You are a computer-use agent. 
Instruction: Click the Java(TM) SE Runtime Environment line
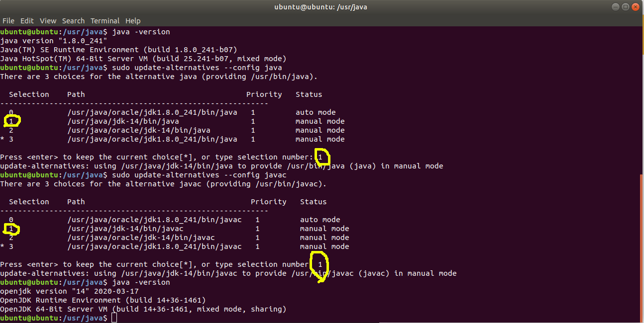pyautogui.click(x=118, y=50)
